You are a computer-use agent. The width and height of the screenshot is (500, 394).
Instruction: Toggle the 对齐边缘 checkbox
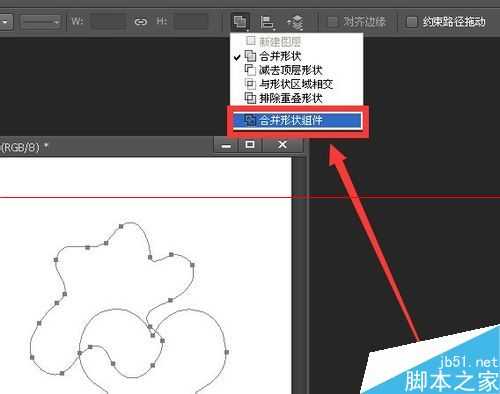click(x=332, y=22)
